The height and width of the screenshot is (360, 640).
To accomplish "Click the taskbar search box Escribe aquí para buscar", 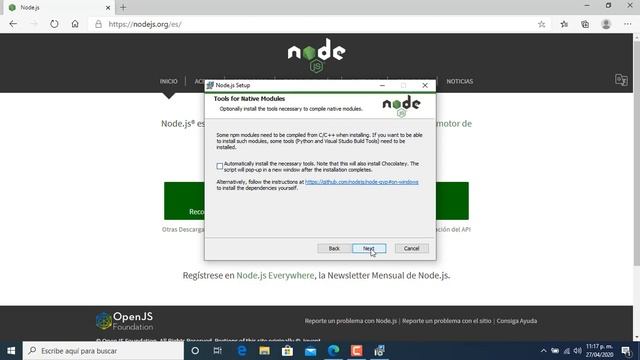I will click(x=103, y=351).
